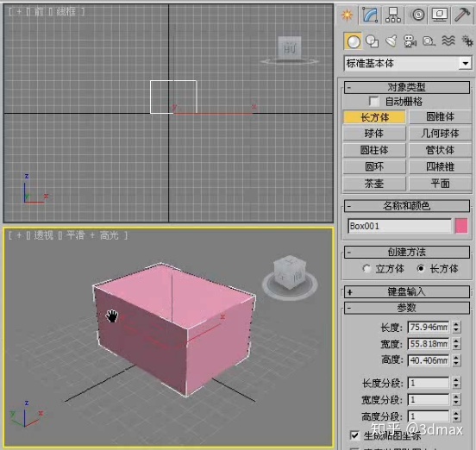Click the 圆锥体 cone button
This screenshot has height=450, width=476.
[x=440, y=117]
